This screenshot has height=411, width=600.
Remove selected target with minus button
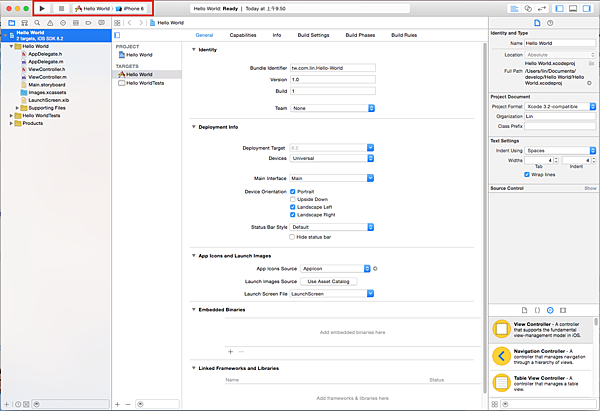coord(128,404)
